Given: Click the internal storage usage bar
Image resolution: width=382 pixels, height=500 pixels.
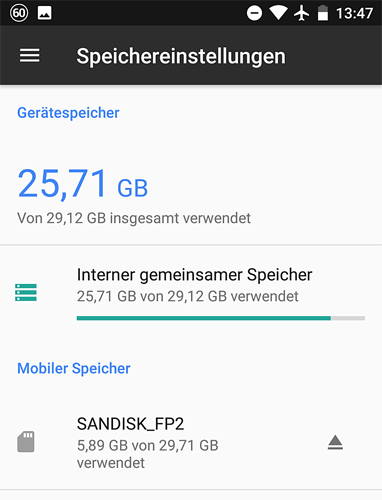Looking at the screenshot, I should 221,318.
